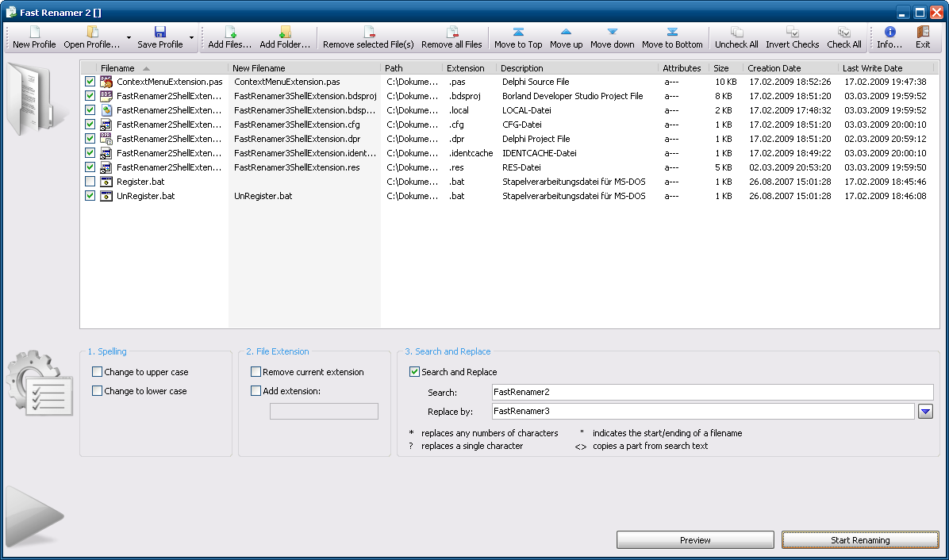Click the Add Files toolbar icon
Viewport: 949px width, 560px height.
(x=230, y=33)
